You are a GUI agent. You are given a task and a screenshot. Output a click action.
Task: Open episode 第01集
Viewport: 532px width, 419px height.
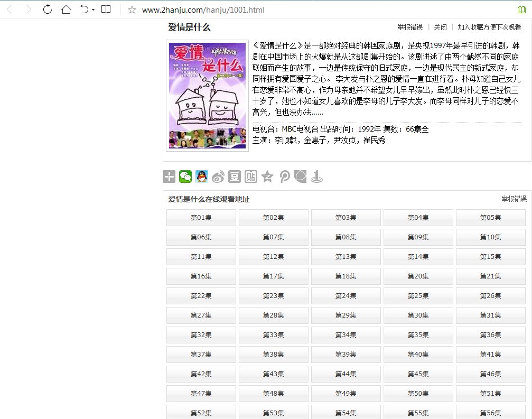click(201, 217)
